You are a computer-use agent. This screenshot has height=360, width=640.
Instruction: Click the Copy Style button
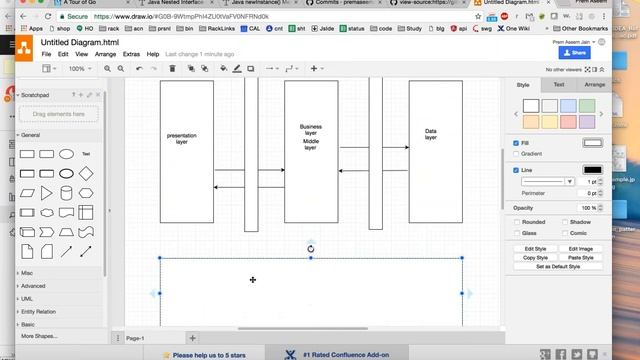(x=535, y=258)
